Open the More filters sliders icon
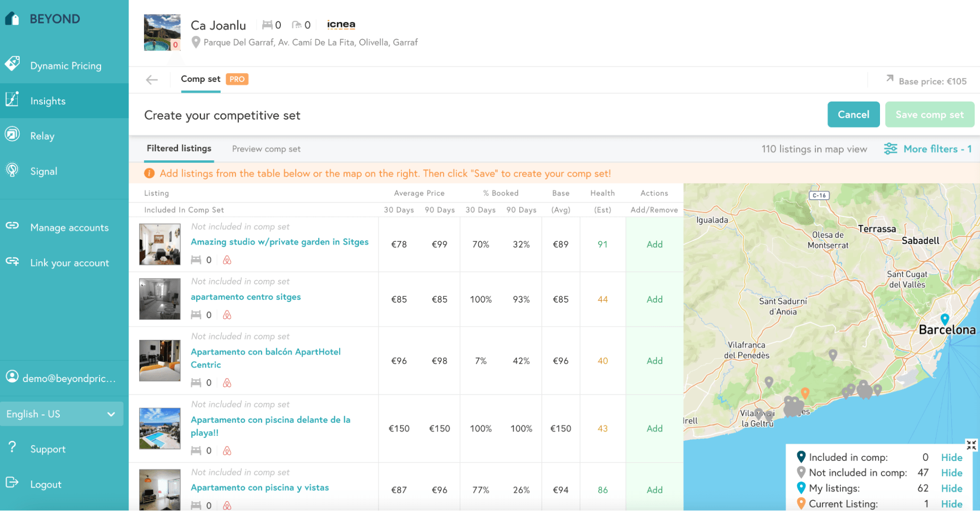The height and width of the screenshot is (511, 980). [890, 149]
